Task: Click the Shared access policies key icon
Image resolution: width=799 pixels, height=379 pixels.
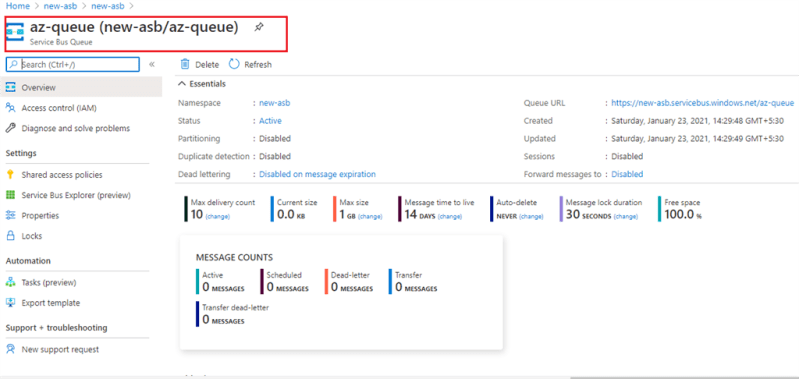Action: [10, 175]
